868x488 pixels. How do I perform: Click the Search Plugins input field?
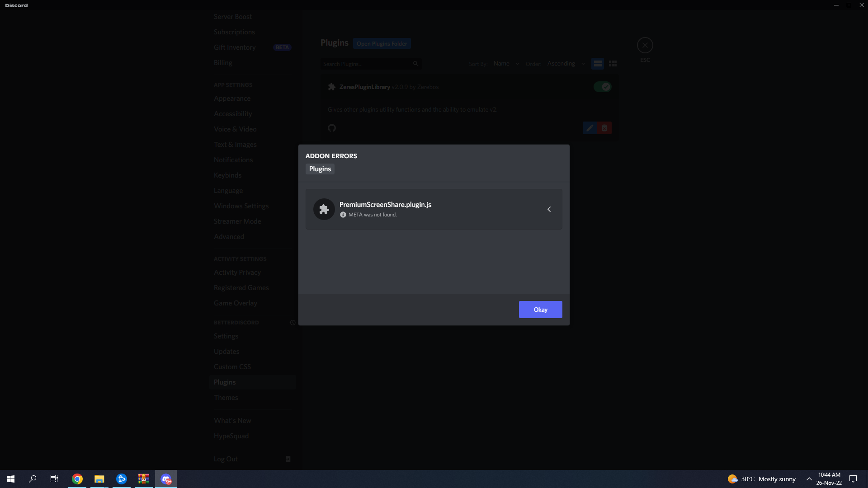tap(366, 64)
